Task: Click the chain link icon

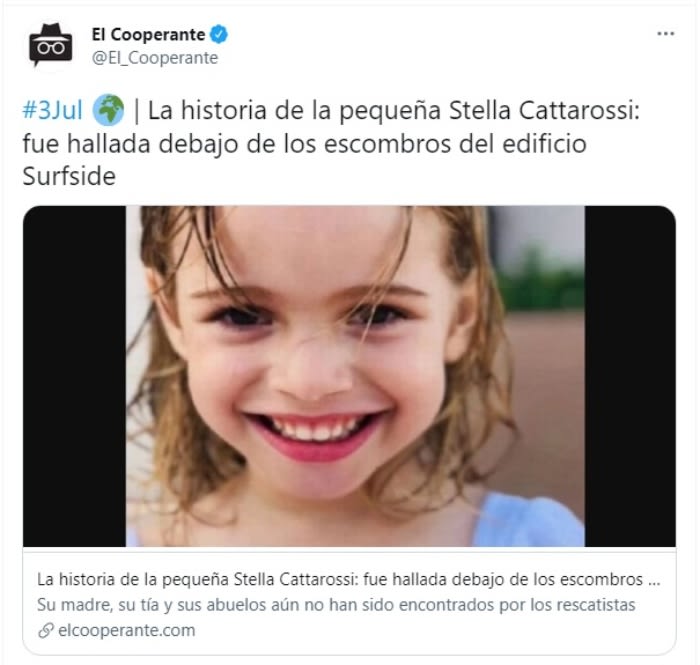Action: tap(46, 631)
